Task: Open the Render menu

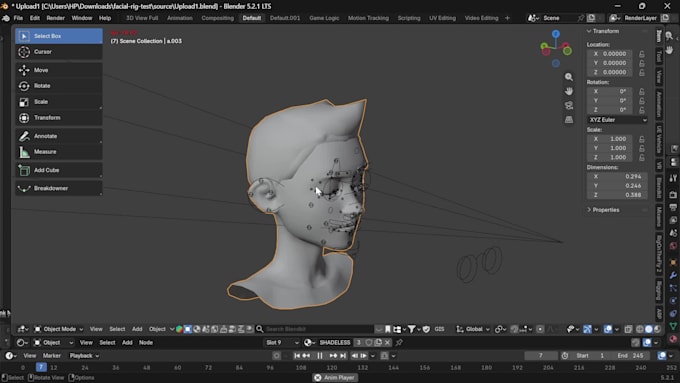Action: [56, 18]
